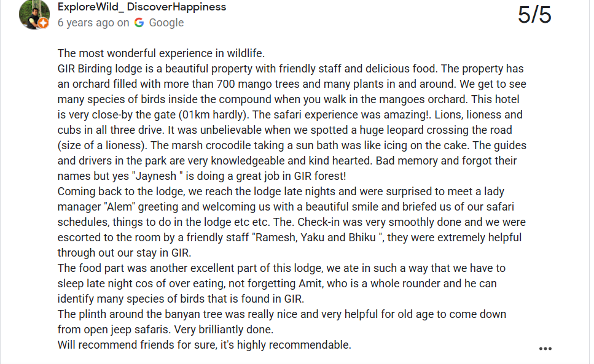Click the sentence "The most wonderful experience in wildlife."

161,53
